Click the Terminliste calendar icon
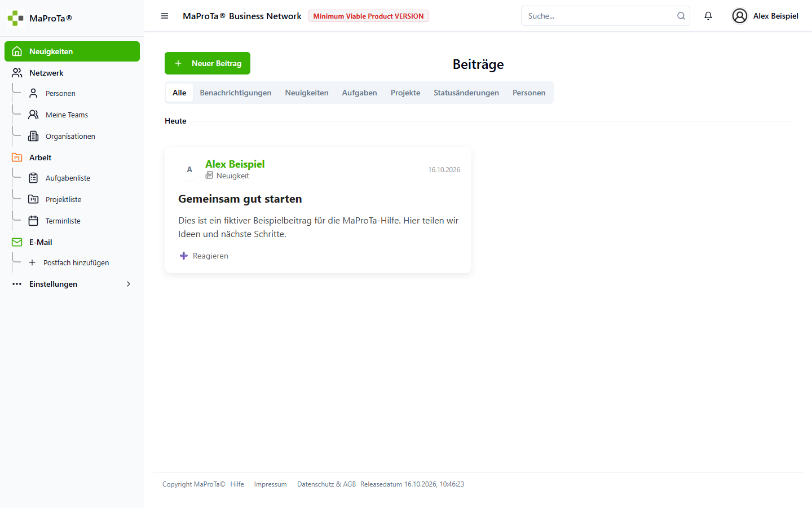Viewport: 812px width, 508px height. coord(33,221)
